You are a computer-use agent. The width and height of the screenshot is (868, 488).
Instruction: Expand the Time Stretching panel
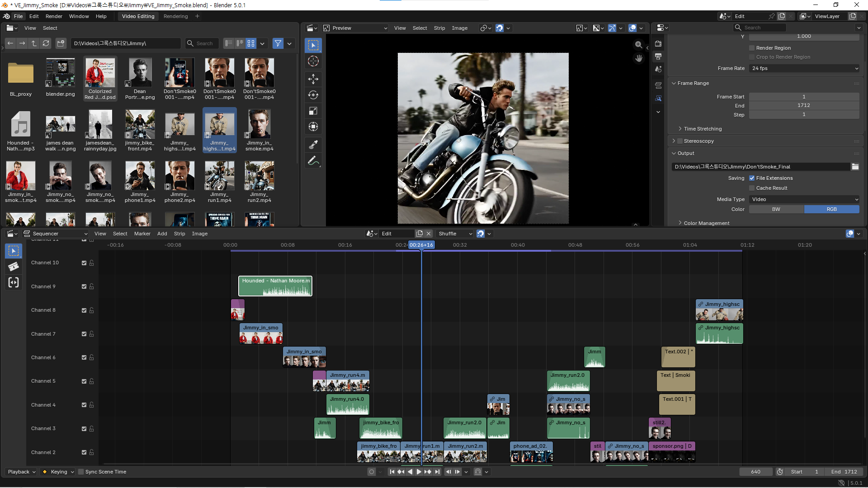point(703,129)
